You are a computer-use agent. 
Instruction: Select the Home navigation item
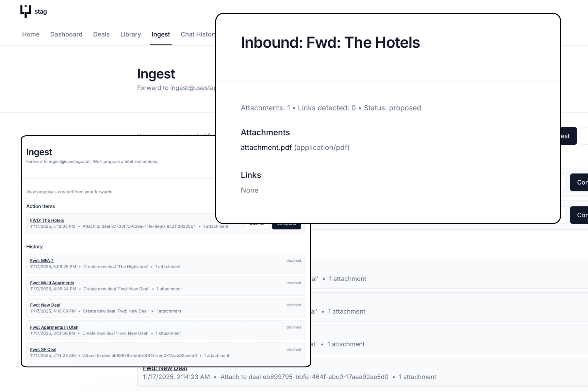30,34
